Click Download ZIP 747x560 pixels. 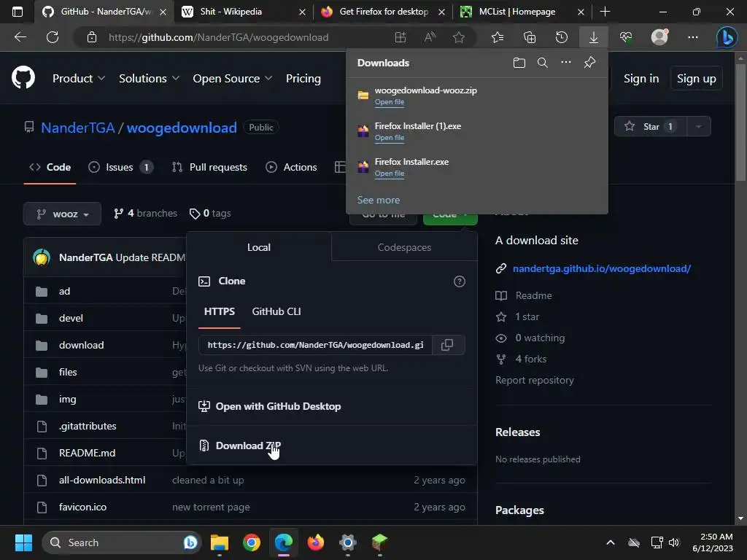click(x=248, y=446)
